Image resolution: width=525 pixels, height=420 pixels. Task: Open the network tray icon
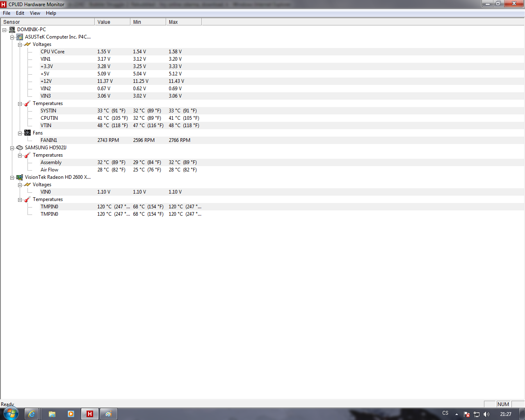477,414
